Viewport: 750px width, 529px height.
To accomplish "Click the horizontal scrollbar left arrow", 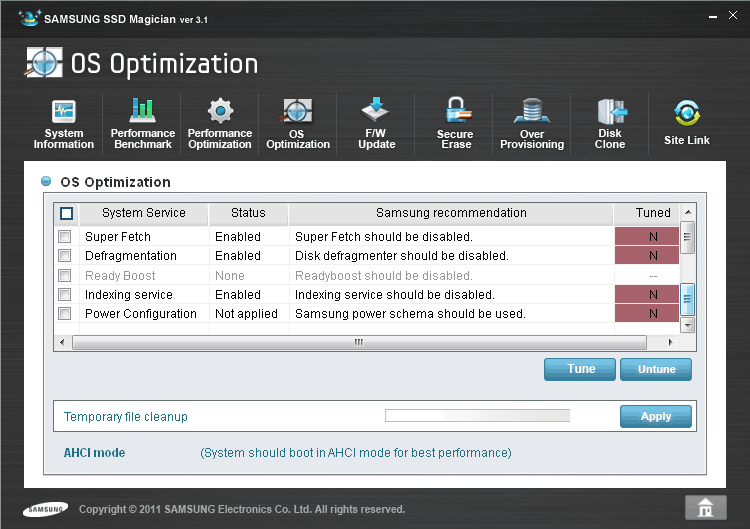I will (x=62, y=342).
